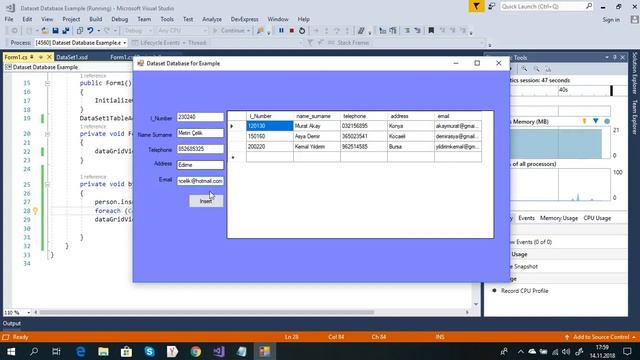Switch to Memory Usage tab
This screenshot has height=360, width=640.
click(559, 218)
